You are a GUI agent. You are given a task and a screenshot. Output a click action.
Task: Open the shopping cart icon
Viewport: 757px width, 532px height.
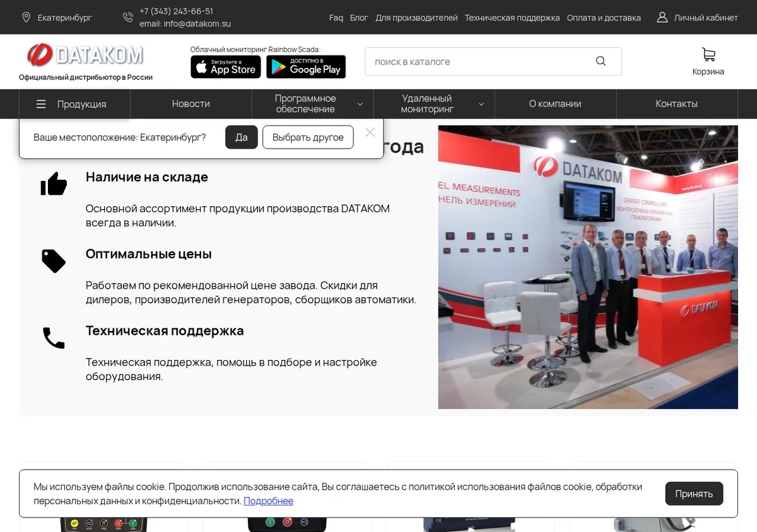click(x=708, y=55)
